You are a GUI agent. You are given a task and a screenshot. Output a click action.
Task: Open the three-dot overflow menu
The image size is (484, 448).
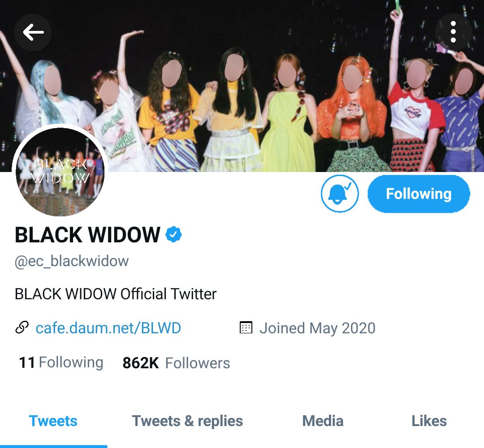tap(453, 32)
